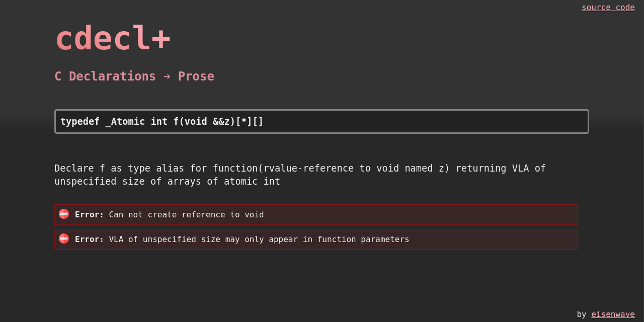Click the plus sign in the cdecl+ title

tap(161, 39)
